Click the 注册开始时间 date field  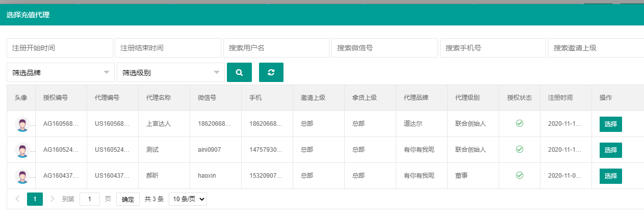click(60, 48)
